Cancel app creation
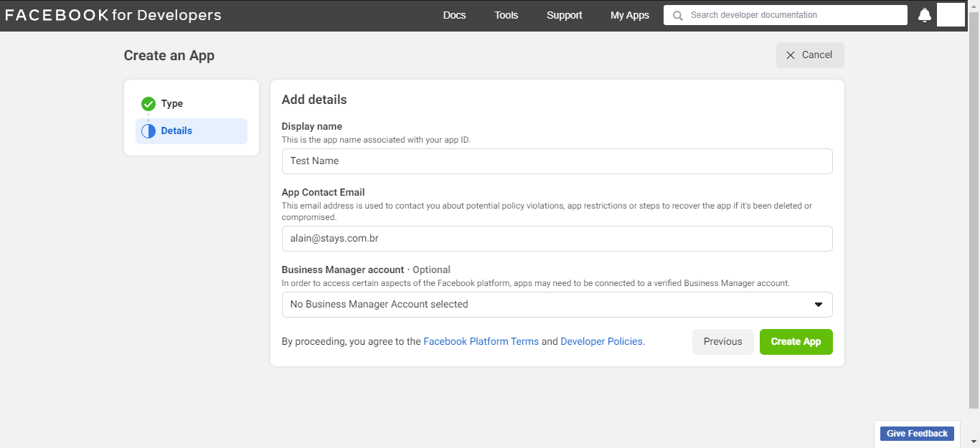Screen dimensions: 980x448 click(x=810, y=55)
